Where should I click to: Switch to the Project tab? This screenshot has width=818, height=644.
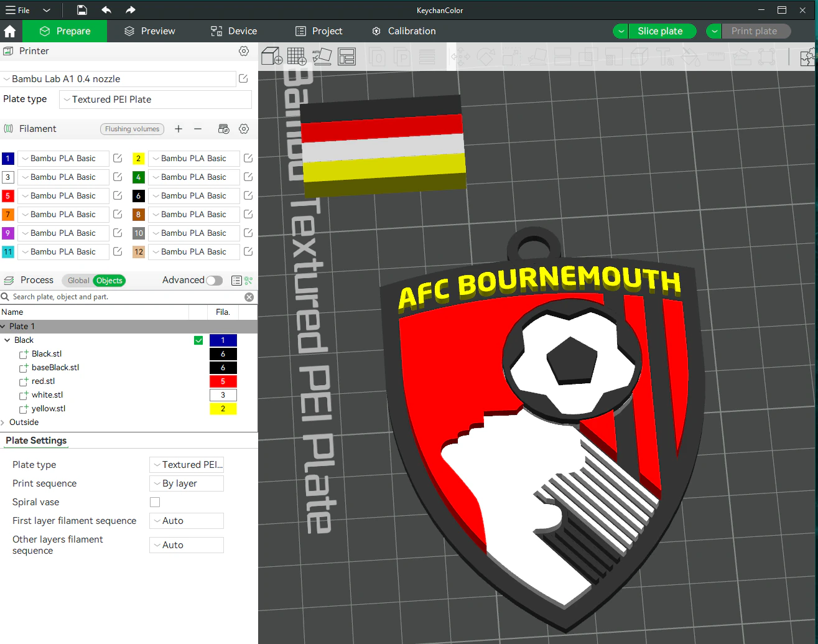click(318, 31)
